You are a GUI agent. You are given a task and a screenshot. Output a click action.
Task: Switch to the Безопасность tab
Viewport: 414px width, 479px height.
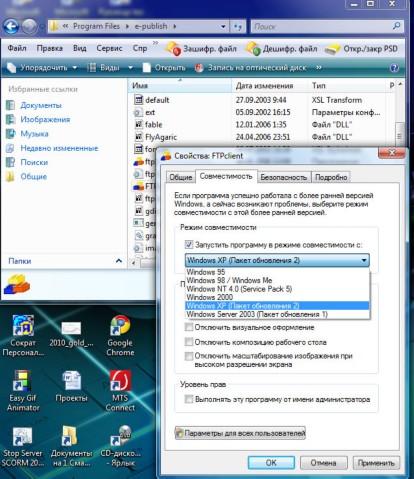[284, 177]
